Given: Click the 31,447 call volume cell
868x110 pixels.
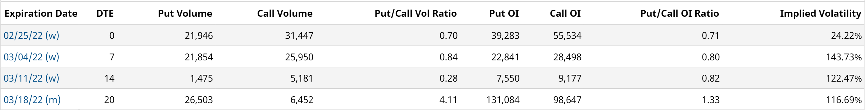Looking at the screenshot, I should point(299,36).
